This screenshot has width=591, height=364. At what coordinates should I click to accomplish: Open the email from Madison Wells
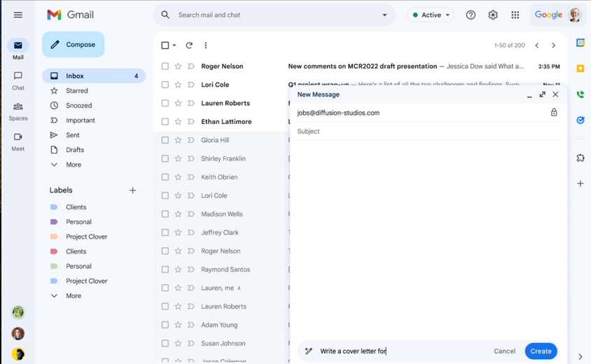(221, 214)
